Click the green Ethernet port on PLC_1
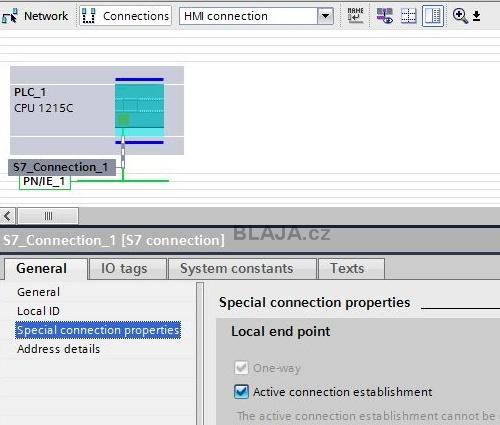Viewport: 500px width, 425px height. [123, 119]
